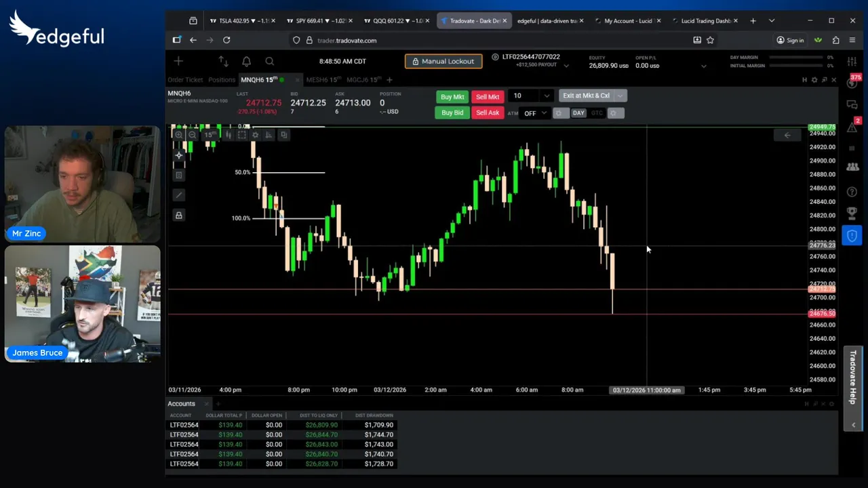Expand the Open P/L chevron
The width and height of the screenshot is (868, 488).
click(x=703, y=66)
